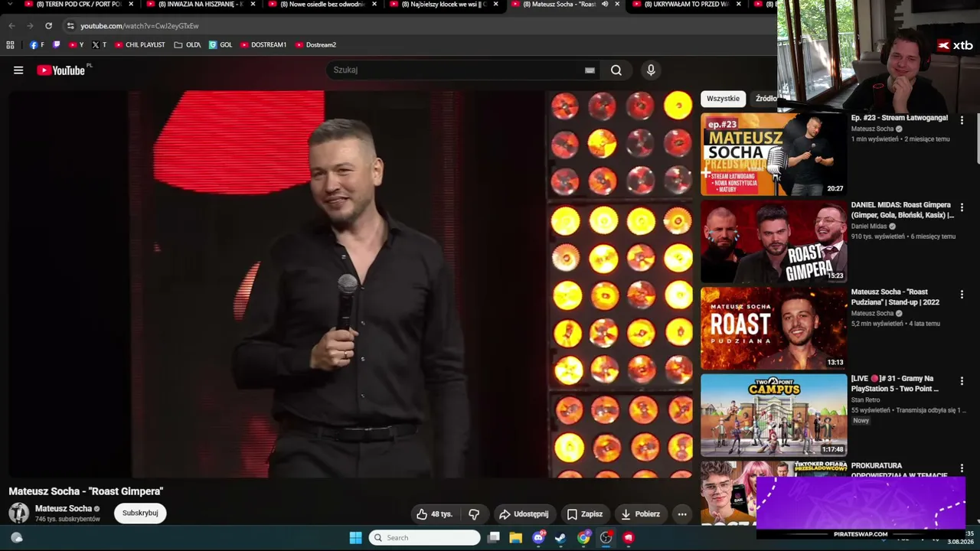Open the browser apps grid icon
Image resolution: width=980 pixels, height=551 pixels.
10,45
